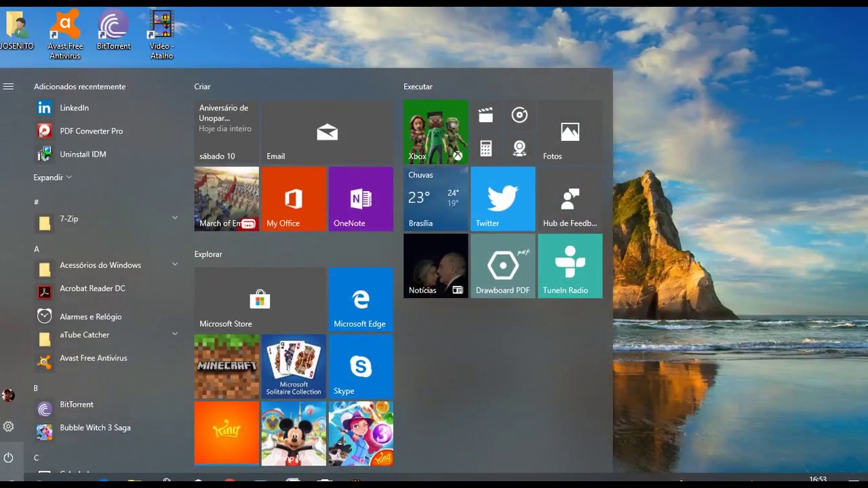Expand the recently added apps list
Image resolution: width=868 pixels, height=488 pixels.
52,178
